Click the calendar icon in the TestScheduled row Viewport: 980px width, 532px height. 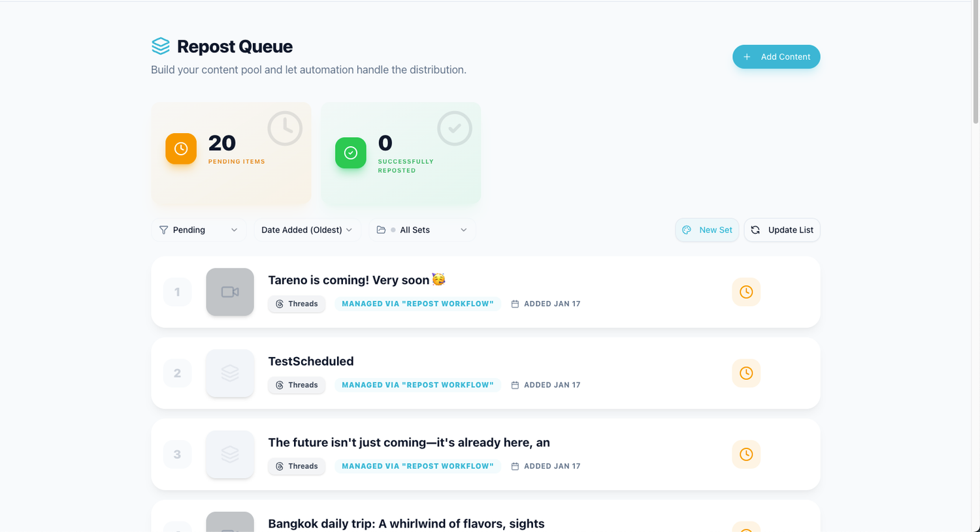(515, 385)
